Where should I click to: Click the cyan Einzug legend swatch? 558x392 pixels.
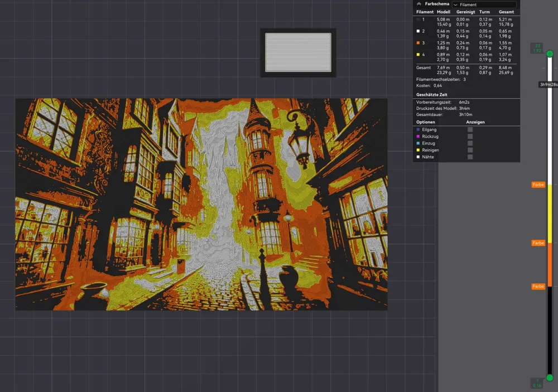[418, 143]
